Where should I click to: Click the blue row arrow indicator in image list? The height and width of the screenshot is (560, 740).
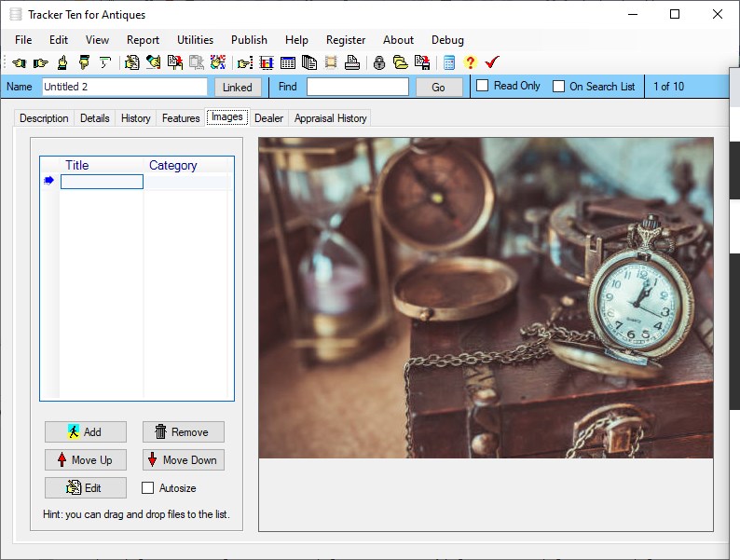[x=48, y=181]
